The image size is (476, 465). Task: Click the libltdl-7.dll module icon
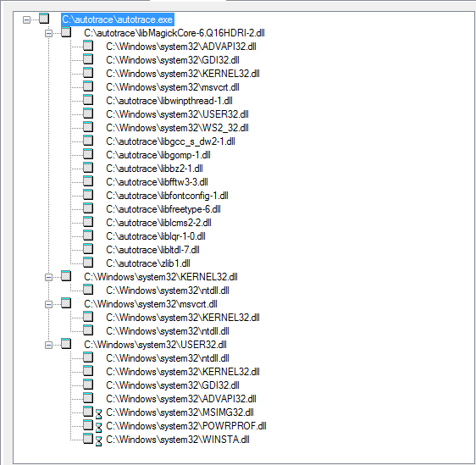(x=88, y=248)
